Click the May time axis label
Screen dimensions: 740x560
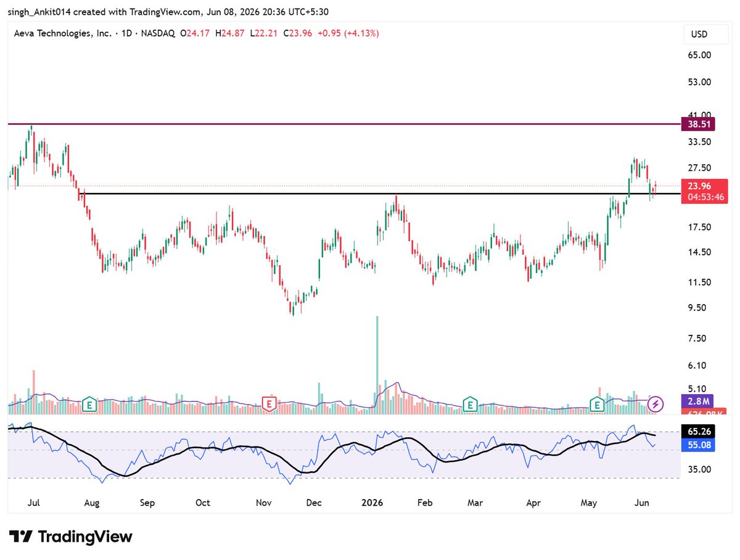tap(589, 503)
